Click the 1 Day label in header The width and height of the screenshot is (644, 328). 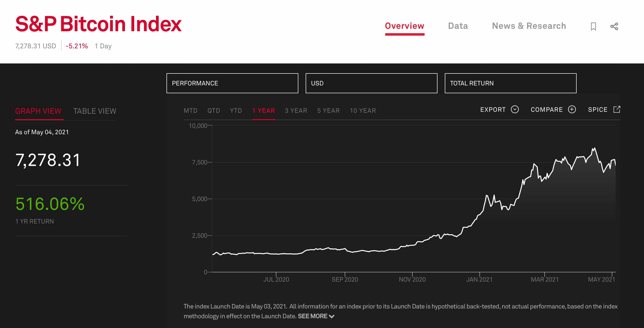(103, 46)
